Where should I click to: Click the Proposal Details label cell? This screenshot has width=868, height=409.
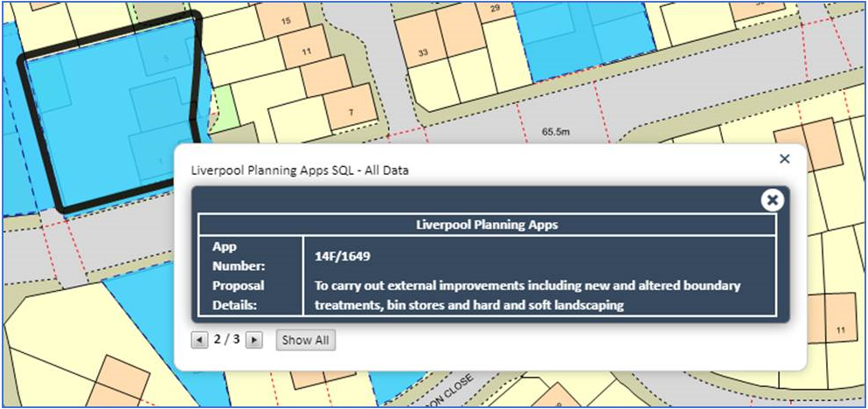point(250,295)
